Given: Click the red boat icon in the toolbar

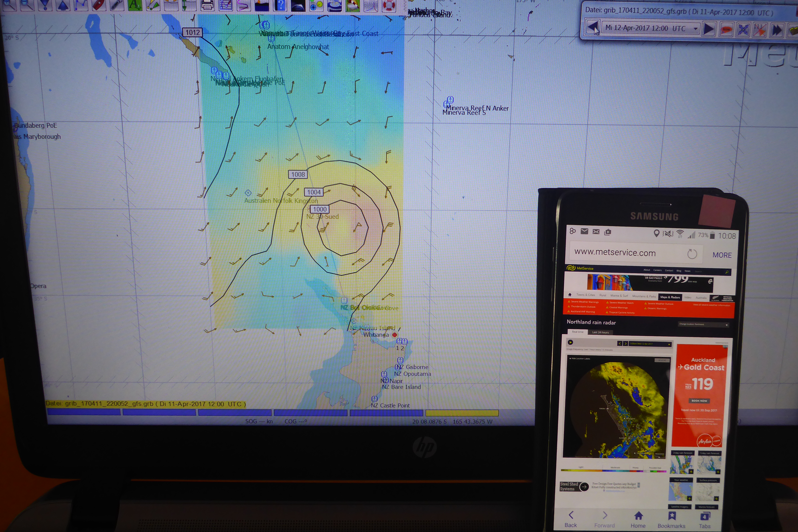Looking at the screenshot, I should click(99, 5).
